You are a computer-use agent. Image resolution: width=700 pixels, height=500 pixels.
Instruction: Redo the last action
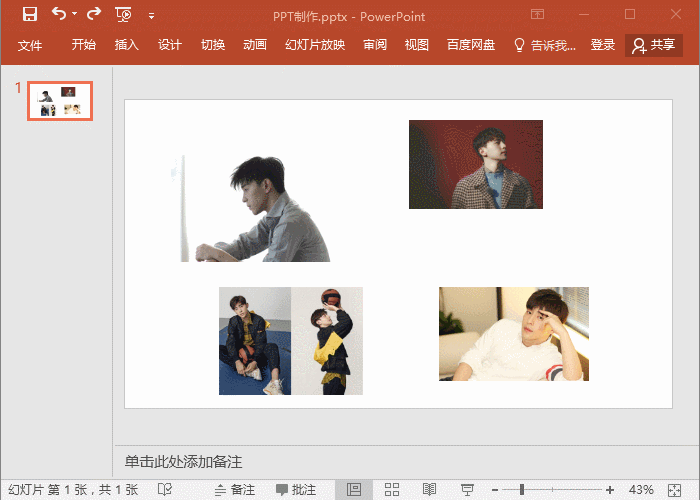click(94, 14)
